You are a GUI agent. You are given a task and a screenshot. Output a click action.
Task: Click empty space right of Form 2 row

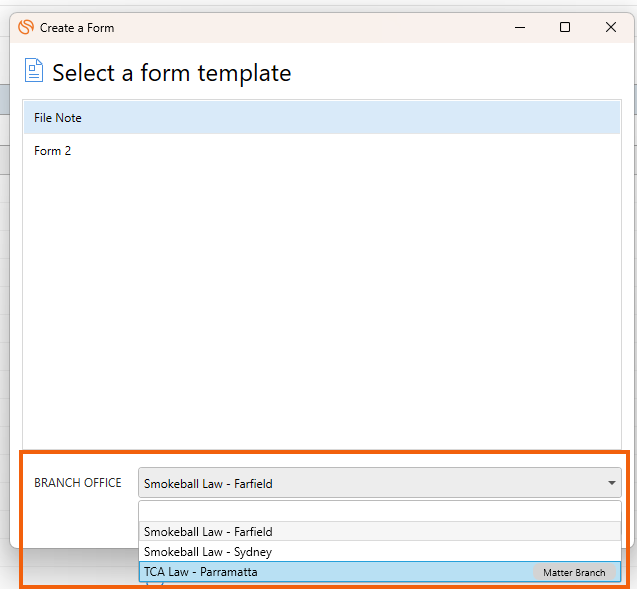(x=345, y=151)
